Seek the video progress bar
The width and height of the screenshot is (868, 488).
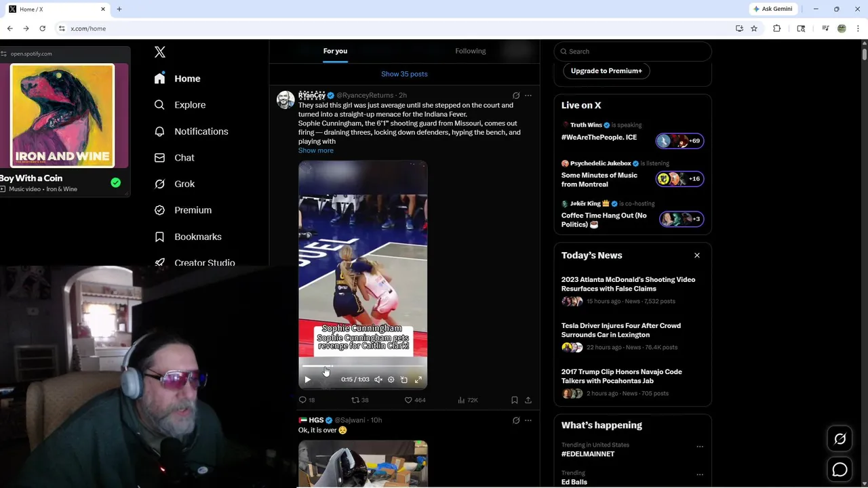pos(363,367)
